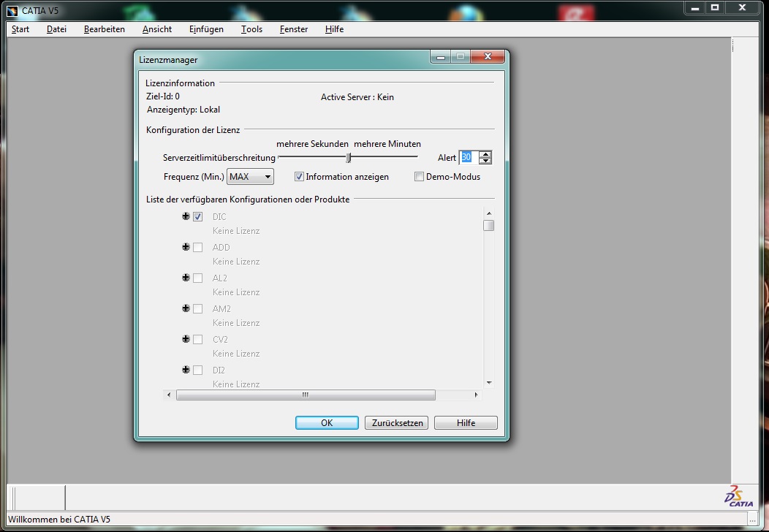Open the Start menu

20,29
